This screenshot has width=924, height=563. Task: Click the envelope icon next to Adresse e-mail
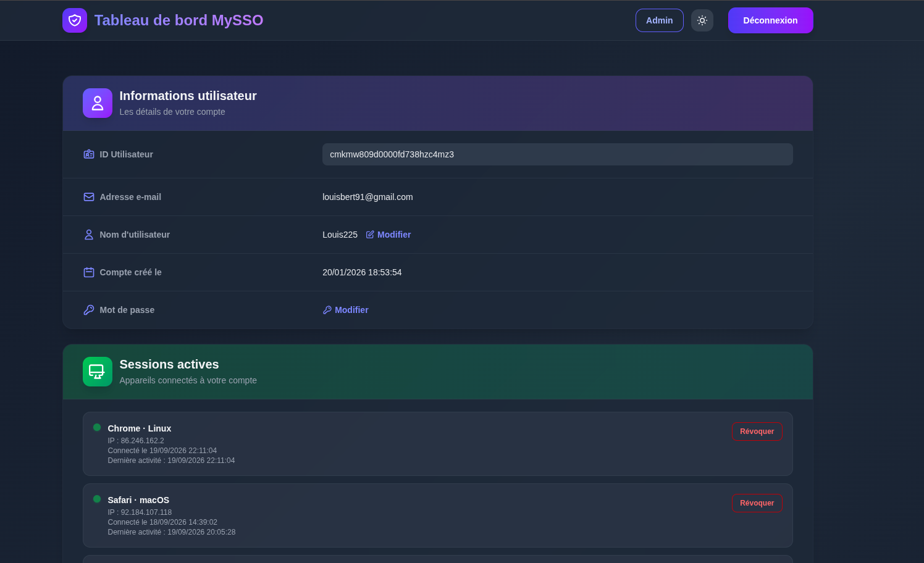point(89,197)
